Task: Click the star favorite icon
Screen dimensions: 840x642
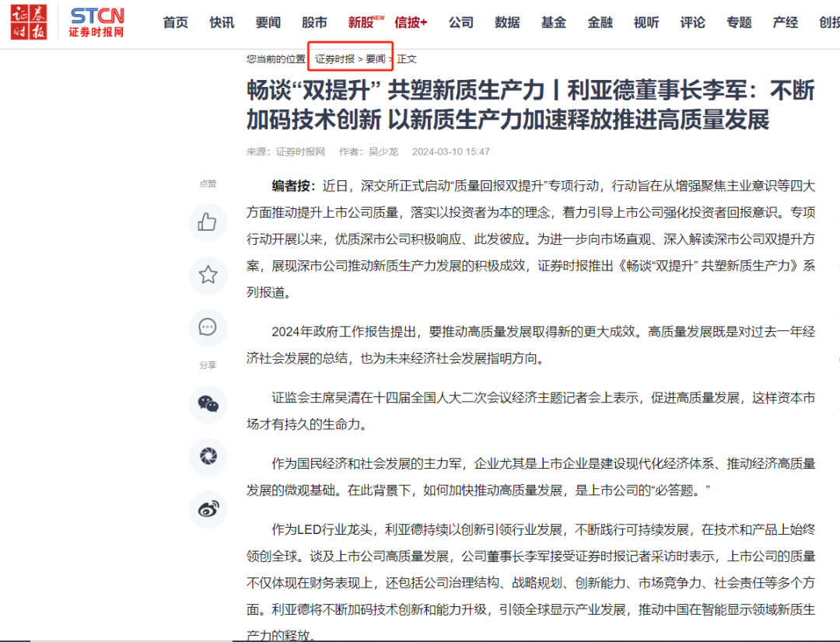Action: point(208,275)
